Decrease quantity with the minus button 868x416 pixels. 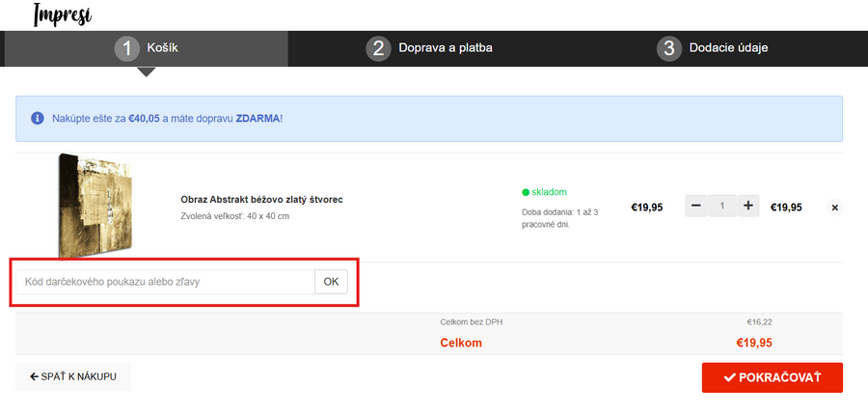(696, 207)
